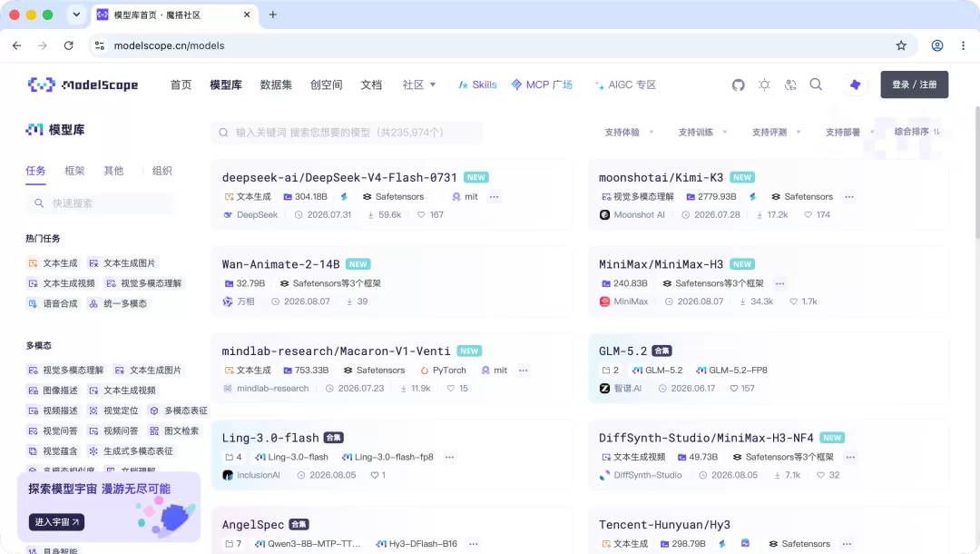View site information icon in address bar
The width and height of the screenshot is (980, 554).
(x=100, y=45)
